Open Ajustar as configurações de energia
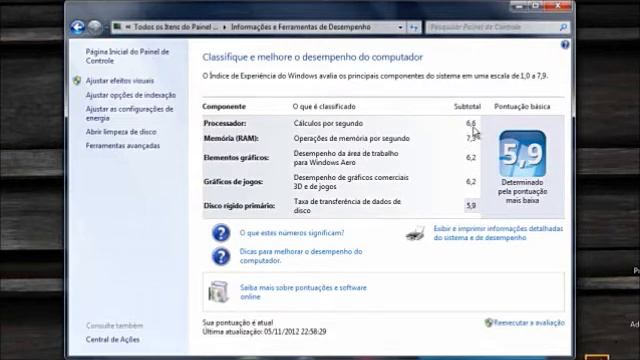The height and width of the screenshot is (360, 640). [129, 113]
